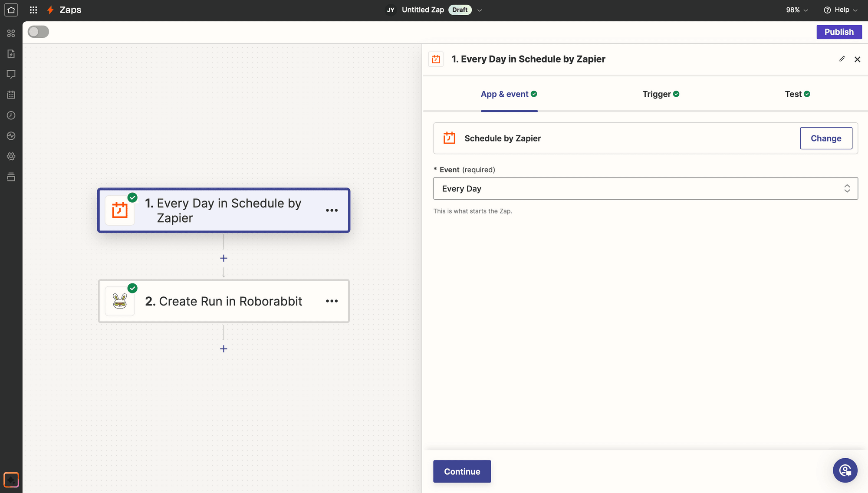Screen dimensions: 868x493
Task: Click the plus button between steps
Action: (x=224, y=257)
